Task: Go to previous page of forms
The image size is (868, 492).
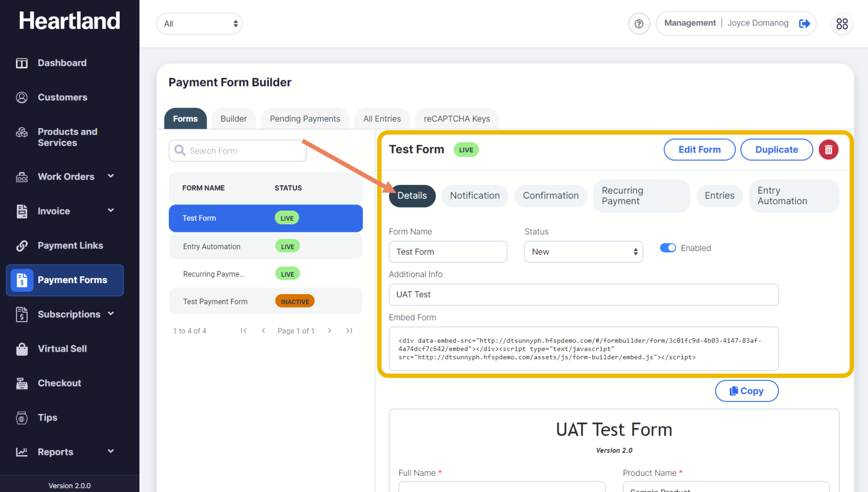Action: [263, 331]
